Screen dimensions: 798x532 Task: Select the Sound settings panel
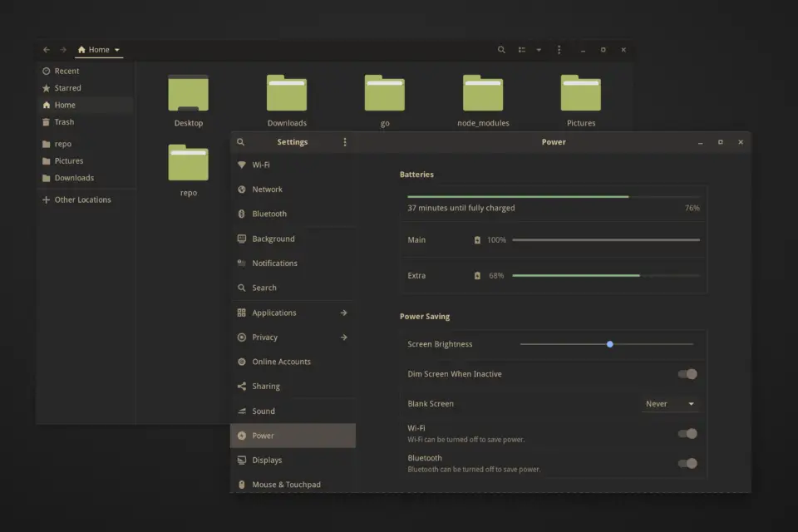pyautogui.click(x=264, y=411)
